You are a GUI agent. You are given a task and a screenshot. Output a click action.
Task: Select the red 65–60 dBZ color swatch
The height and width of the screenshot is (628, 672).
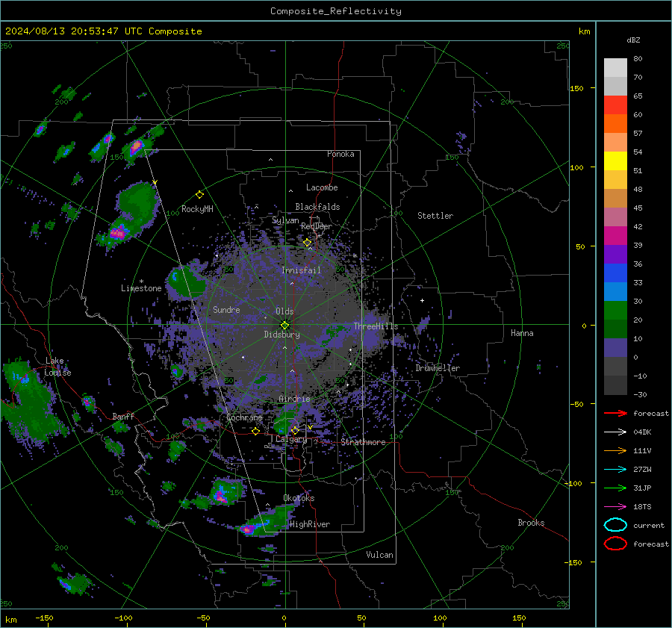tap(615, 105)
